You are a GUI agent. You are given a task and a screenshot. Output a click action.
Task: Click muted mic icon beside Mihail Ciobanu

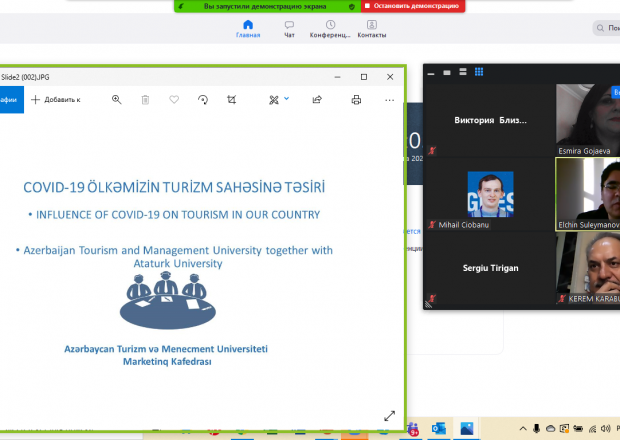pos(432,225)
